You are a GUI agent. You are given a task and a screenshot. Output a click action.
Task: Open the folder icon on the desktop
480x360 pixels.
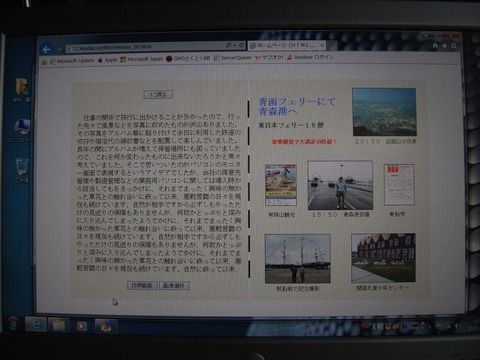22,90
